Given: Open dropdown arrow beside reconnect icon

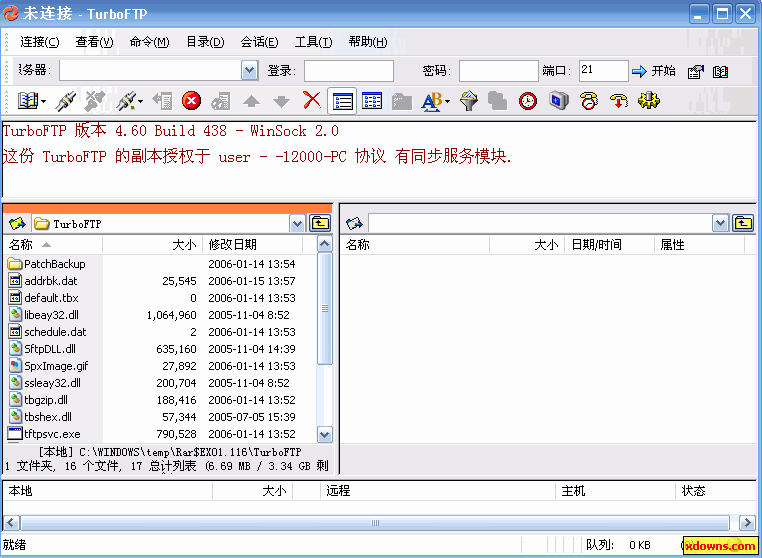Looking at the screenshot, I should 141,102.
